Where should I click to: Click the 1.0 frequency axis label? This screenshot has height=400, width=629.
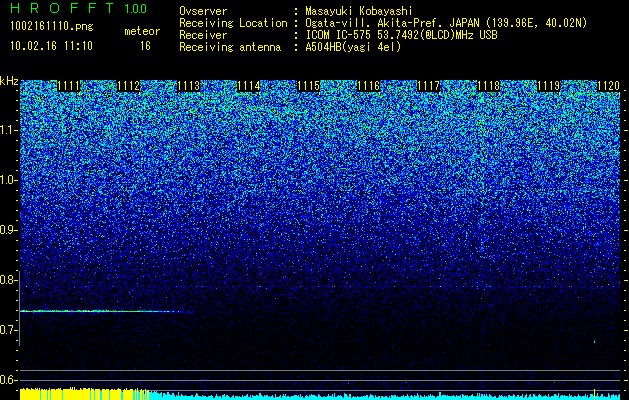tap(9, 180)
